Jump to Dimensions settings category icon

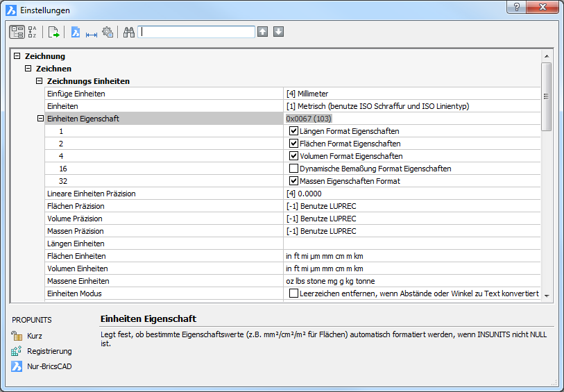click(x=91, y=32)
